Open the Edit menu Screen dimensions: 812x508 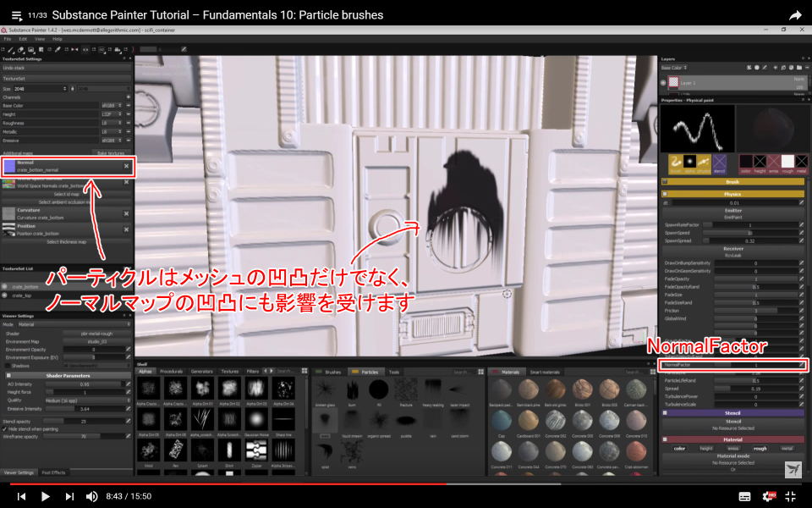pos(23,39)
